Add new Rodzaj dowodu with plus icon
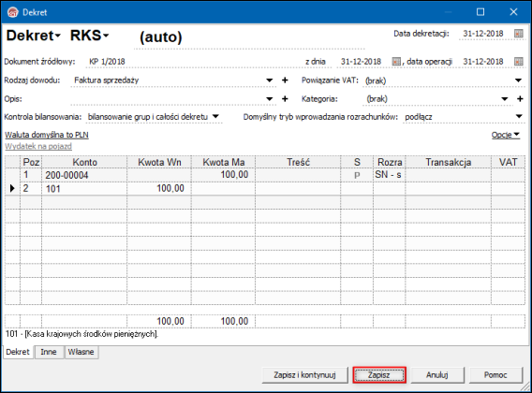This screenshot has width=532, height=393. (x=285, y=80)
